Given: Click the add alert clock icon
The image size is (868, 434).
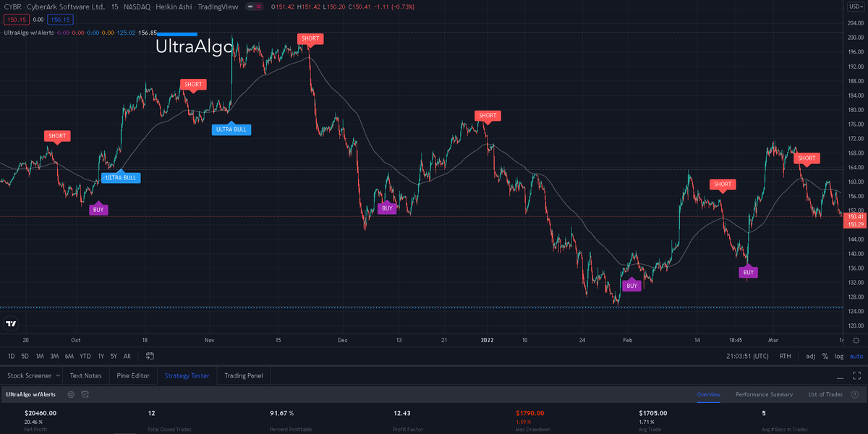Looking at the screenshot, I should (85, 394).
